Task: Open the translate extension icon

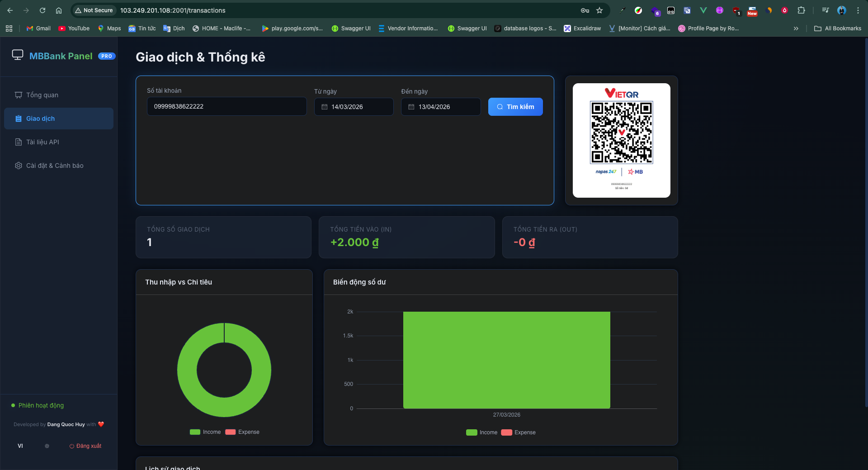Action: pyautogui.click(x=687, y=10)
